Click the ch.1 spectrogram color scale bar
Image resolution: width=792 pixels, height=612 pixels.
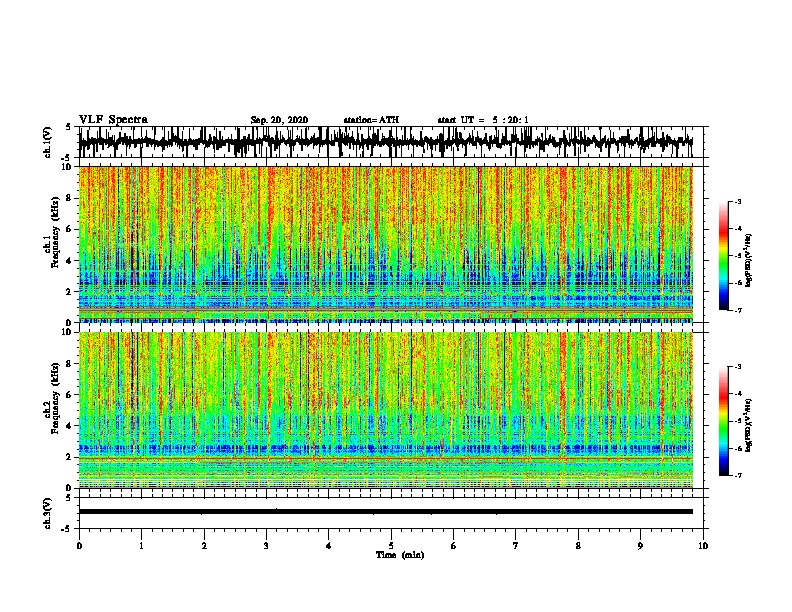tap(723, 256)
